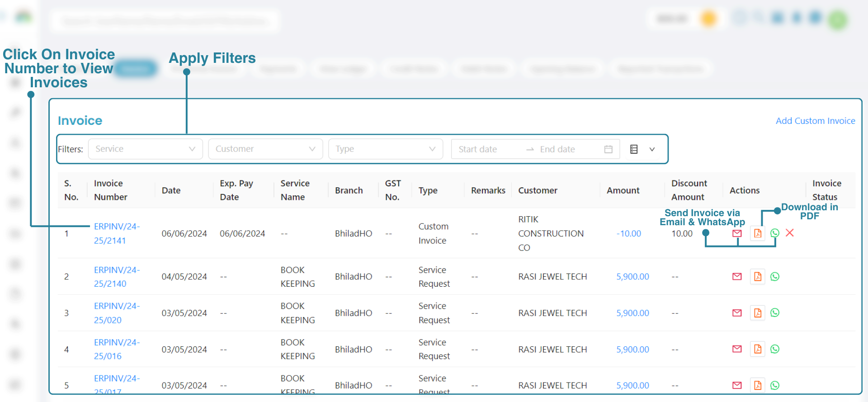Click date 04/05/2024 in second row
The height and width of the screenshot is (402, 868).
(184, 276)
